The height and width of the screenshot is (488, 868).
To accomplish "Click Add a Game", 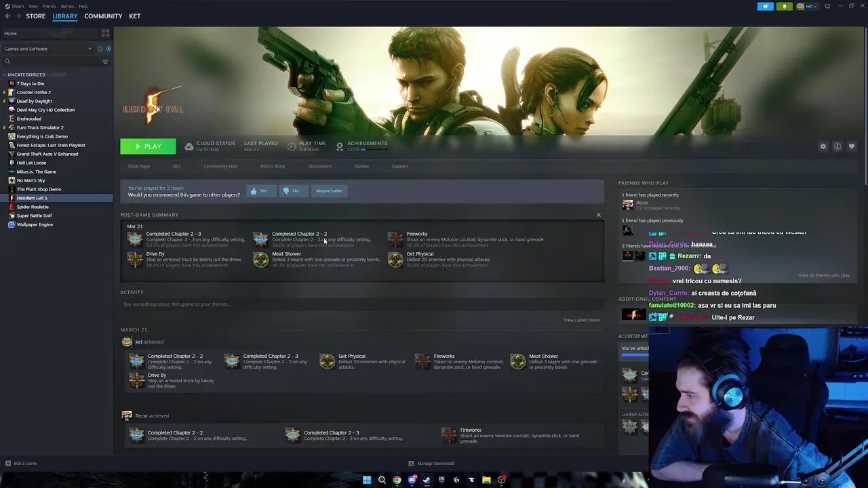I will click(20, 464).
